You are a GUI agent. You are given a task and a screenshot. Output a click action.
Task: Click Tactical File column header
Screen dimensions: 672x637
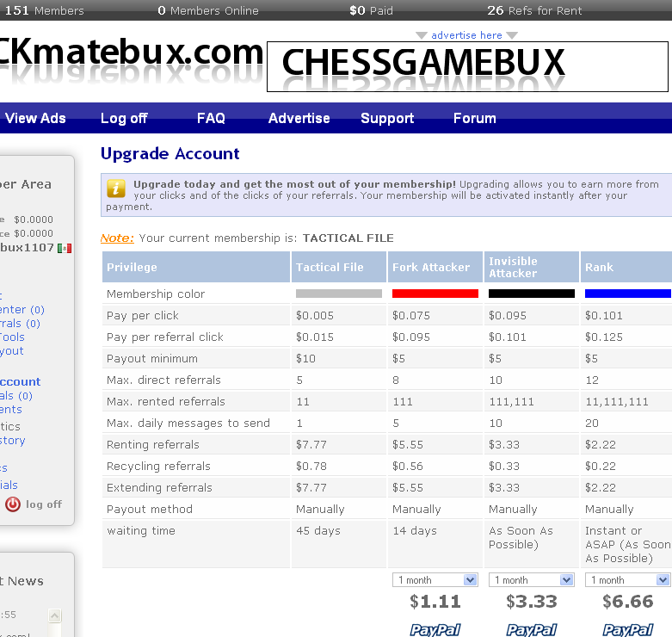(338, 267)
